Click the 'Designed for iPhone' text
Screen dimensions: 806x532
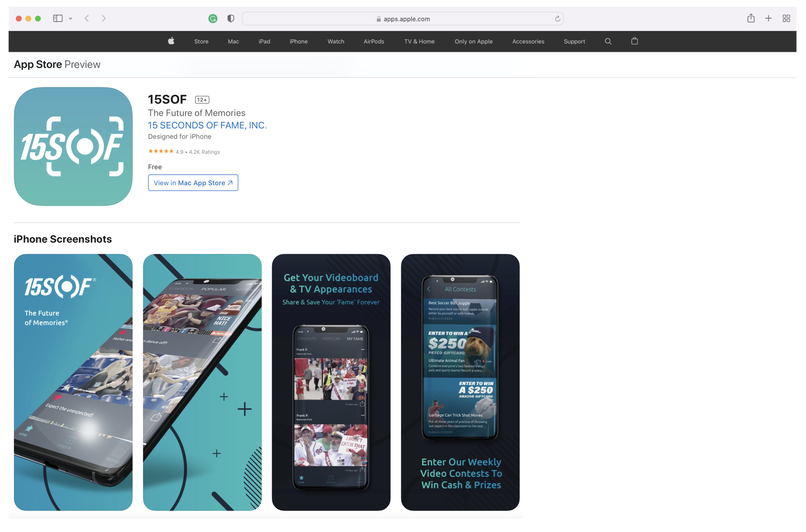[180, 137]
